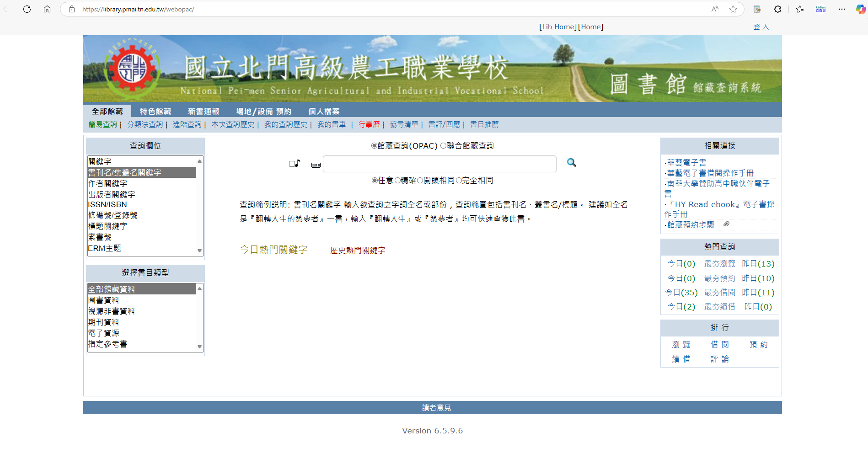Choose 期刊資料 in the book type list

[103, 322]
